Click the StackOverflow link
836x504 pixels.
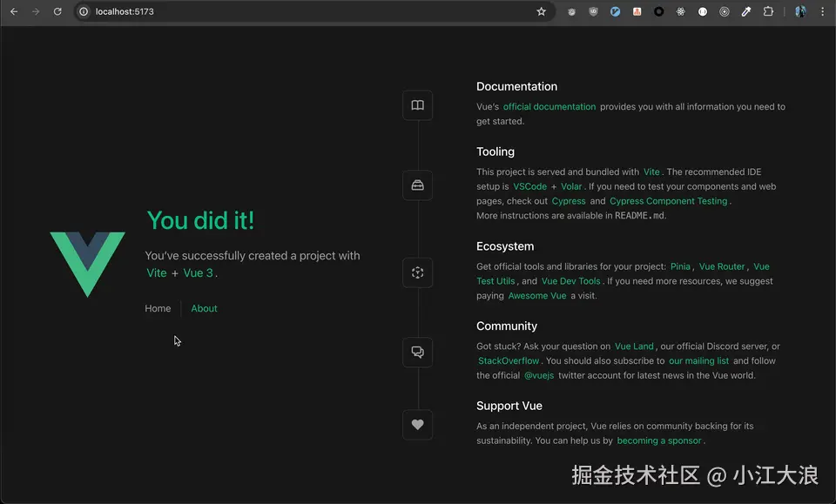pyautogui.click(x=508, y=360)
